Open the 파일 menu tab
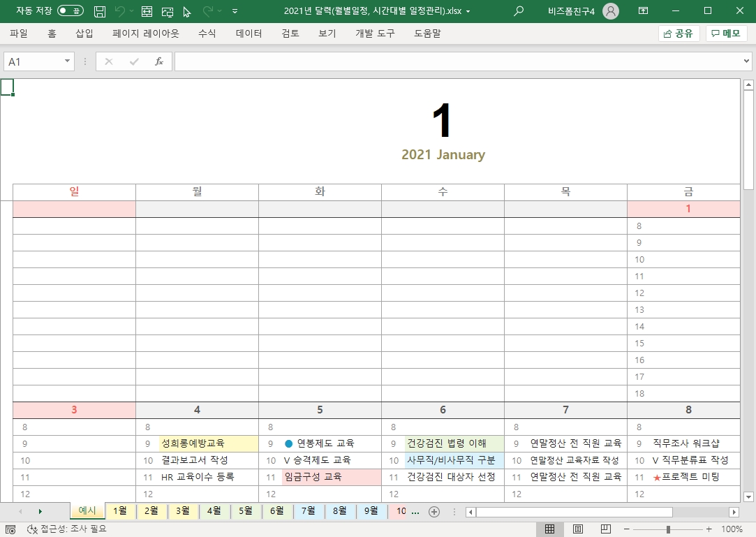756x537 pixels. (x=19, y=34)
